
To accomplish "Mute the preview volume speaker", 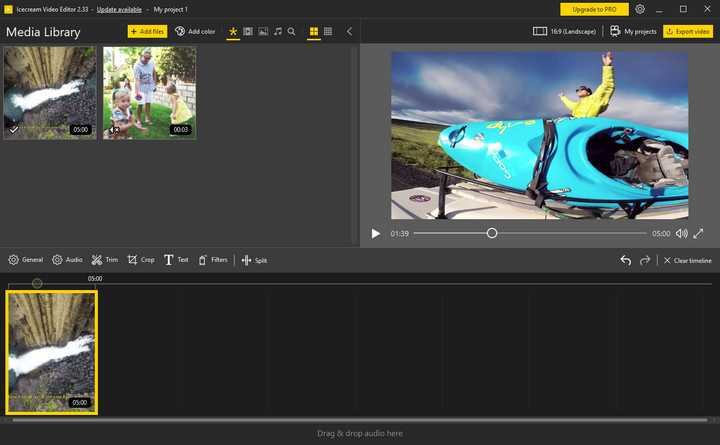I will tap(681, 233).
